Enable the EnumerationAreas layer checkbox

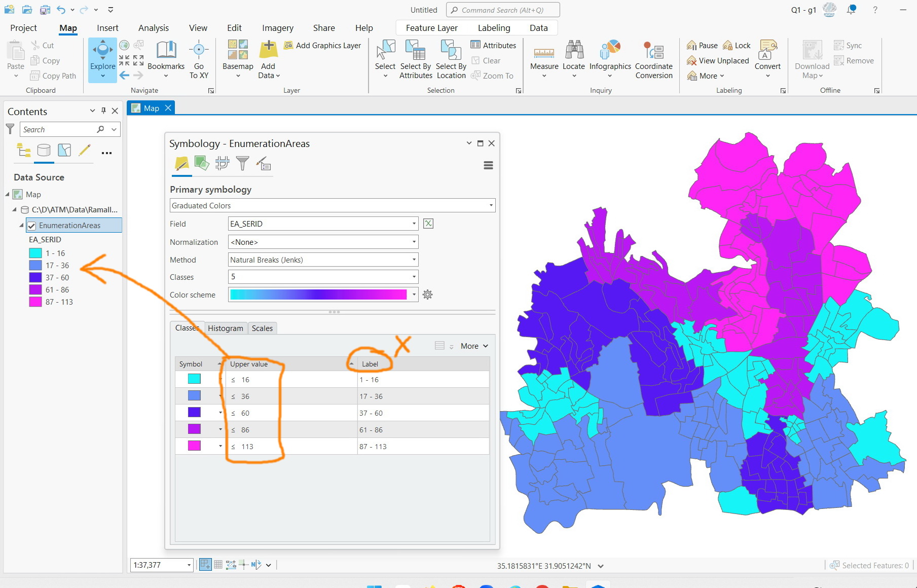[x=32, y=225]
